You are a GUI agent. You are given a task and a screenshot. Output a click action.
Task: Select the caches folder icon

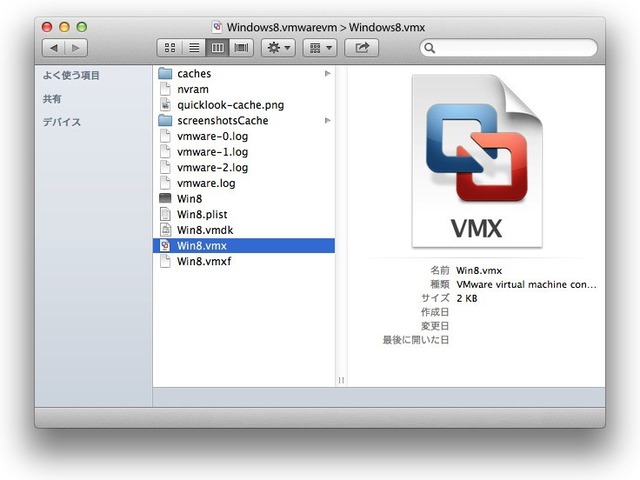165,73
